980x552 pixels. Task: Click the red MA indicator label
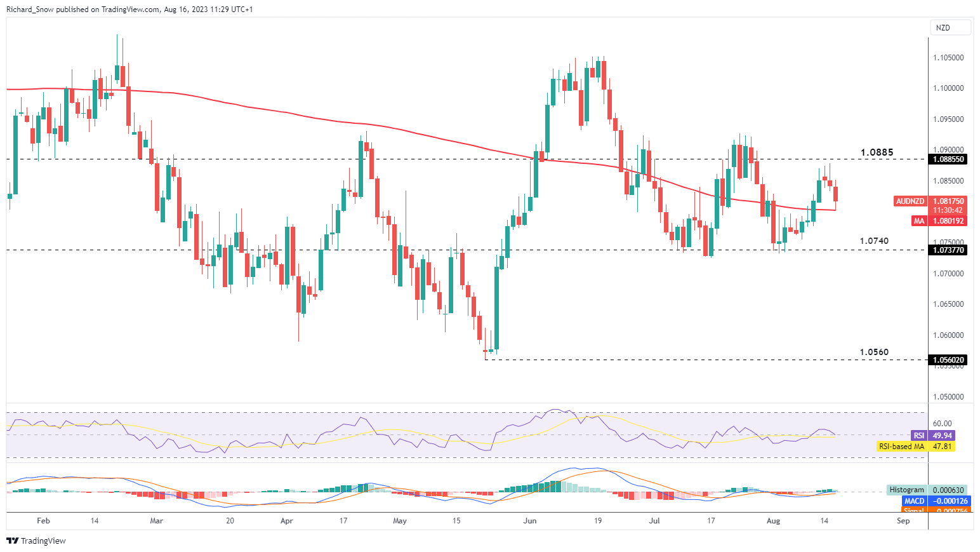(919, 221)
